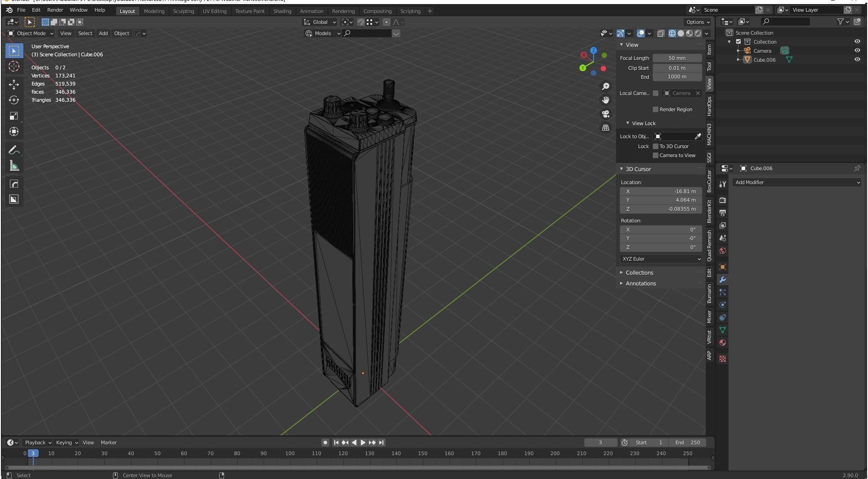The image size is (868, 479).
Task: Enable the Render Region checkbox
Action: pyautogui.click(x=656, y=109)
